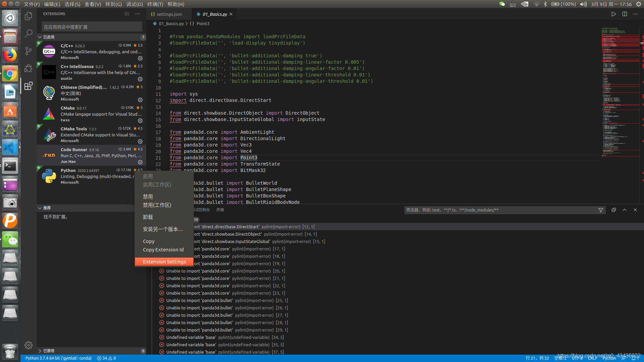Click Copy Extension Id in the menu
The height and width of the screenshot is (362, 644).
pyautogui.click(x=163, y=249)
